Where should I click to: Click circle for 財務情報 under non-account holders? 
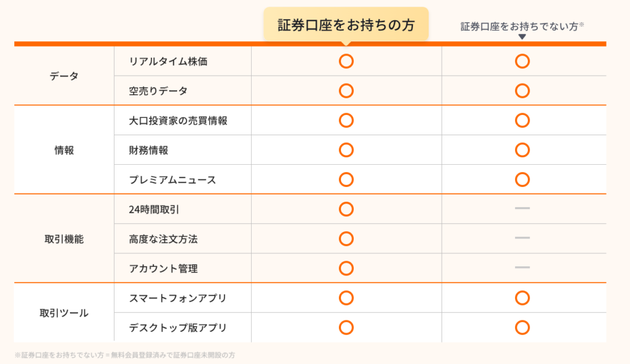(x=522, y=150)
